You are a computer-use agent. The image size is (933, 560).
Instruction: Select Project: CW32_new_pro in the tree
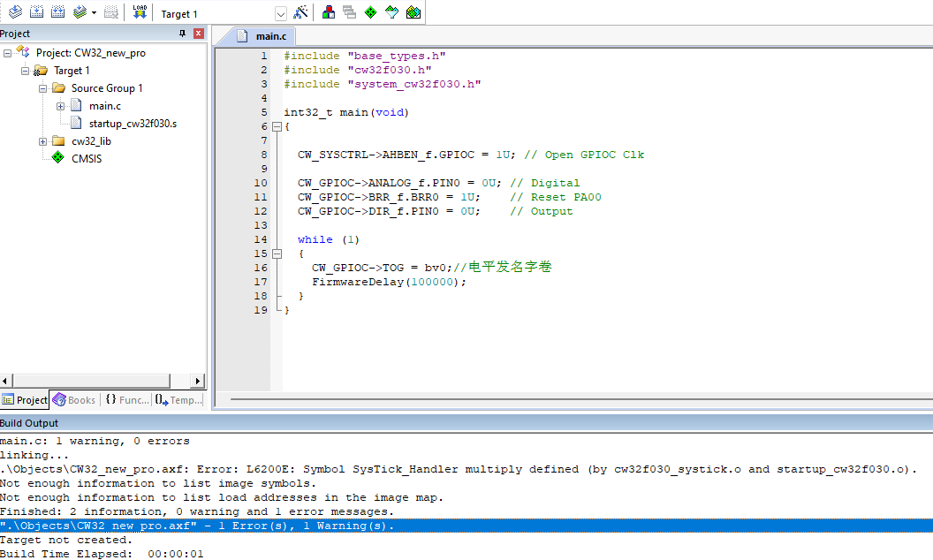(90, 53)
